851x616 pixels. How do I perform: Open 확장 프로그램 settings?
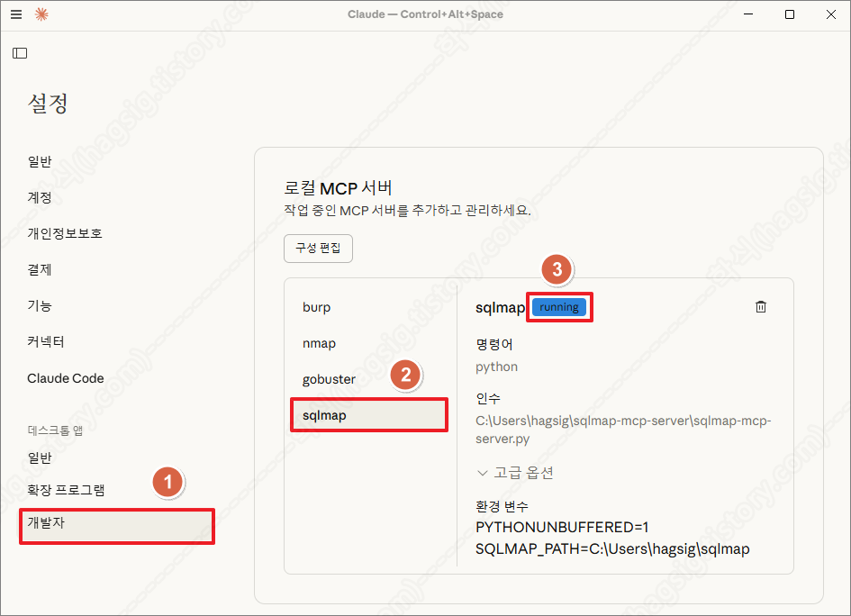67,490
